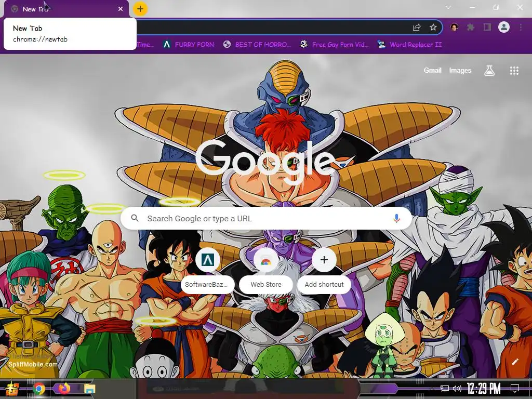Viewport: 532px width, 399px height.
Task: Open the BEST OF HORRO... bookmark
Action: (x=257, y=45)
